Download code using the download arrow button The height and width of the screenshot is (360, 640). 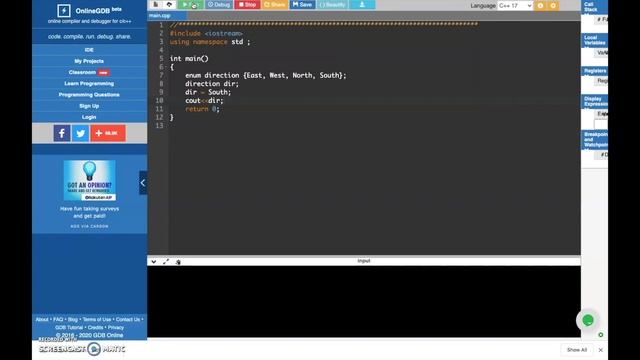(x=362, y=4)
